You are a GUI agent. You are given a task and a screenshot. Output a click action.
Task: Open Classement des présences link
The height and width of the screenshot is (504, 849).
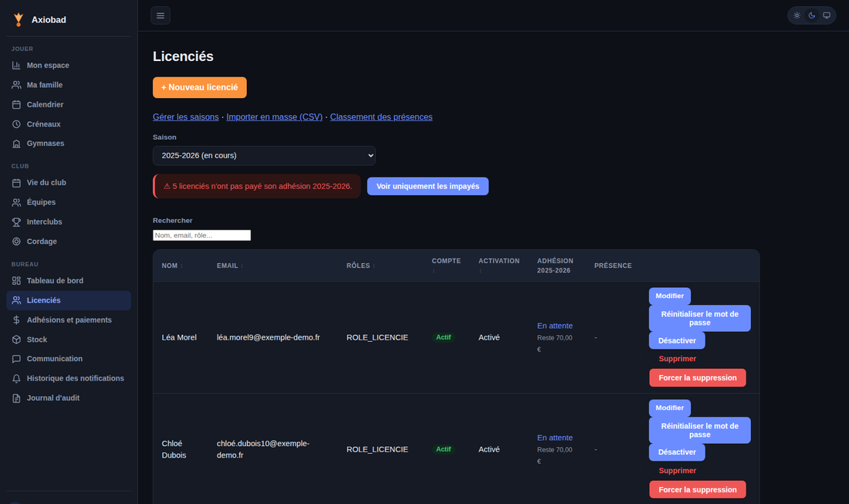(381, 117)
